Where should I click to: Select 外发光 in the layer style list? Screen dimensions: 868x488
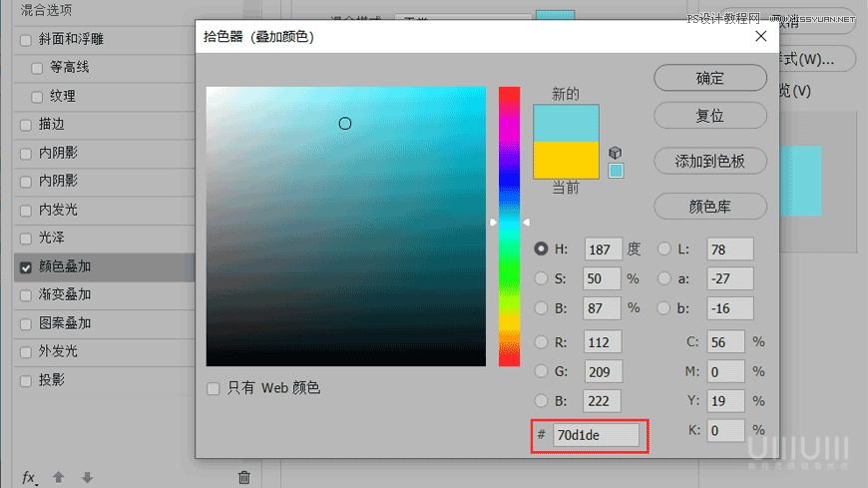click(x=58, y=351)
